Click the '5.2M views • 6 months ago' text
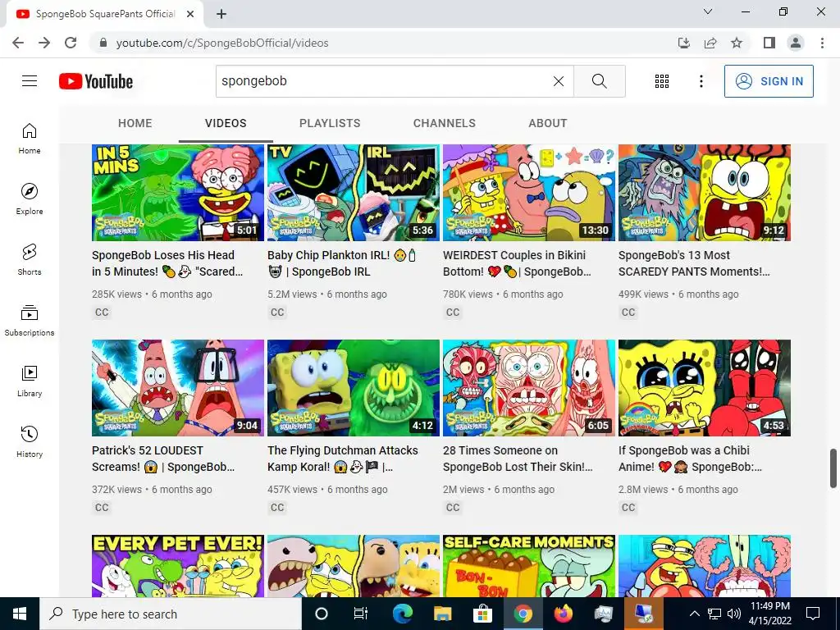 coord(326,294)
